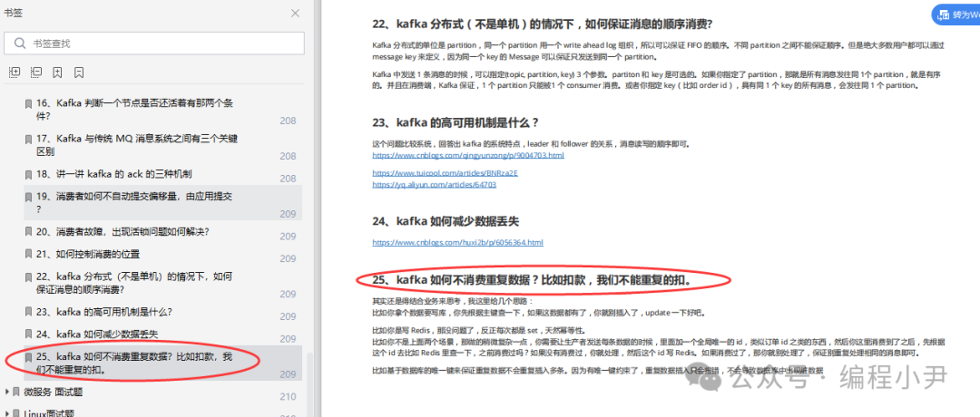Screen dimensions: 980x417
Task: Click the bookmark icon beside 微服务 面试题
Action: (x=17, y=392)
